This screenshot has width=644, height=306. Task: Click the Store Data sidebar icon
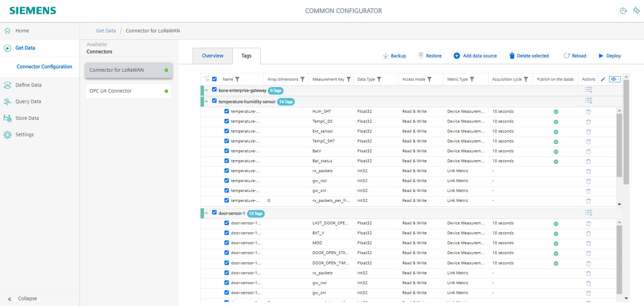pos(8,118)
